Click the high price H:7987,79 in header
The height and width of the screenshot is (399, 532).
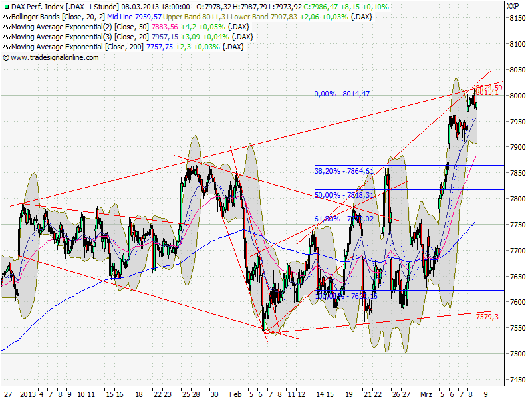point(250,7)
